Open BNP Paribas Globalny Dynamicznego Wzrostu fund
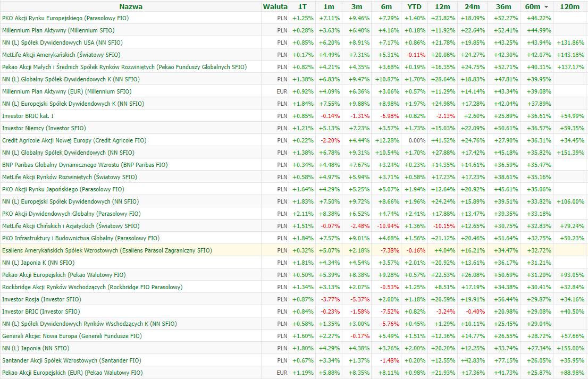This screenshot has width=588, height=379. pyautogui.click(x=85, y=165)
